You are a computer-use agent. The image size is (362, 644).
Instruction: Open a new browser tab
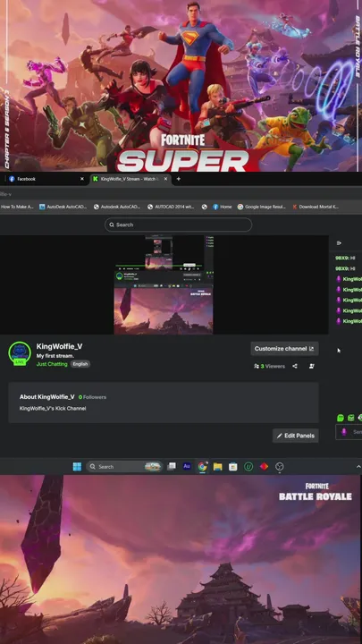pyautogui.click(x=179, y=179)
